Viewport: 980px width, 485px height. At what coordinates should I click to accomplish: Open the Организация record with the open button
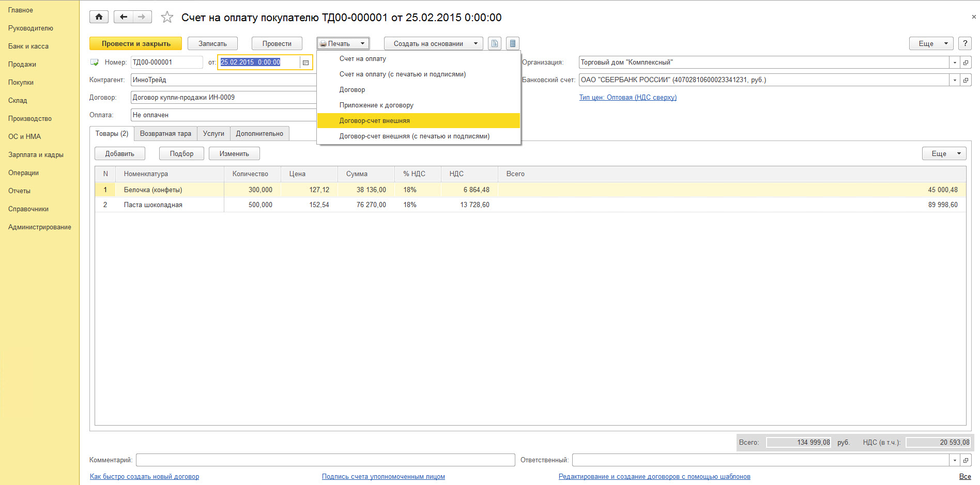tap(966, 62)
